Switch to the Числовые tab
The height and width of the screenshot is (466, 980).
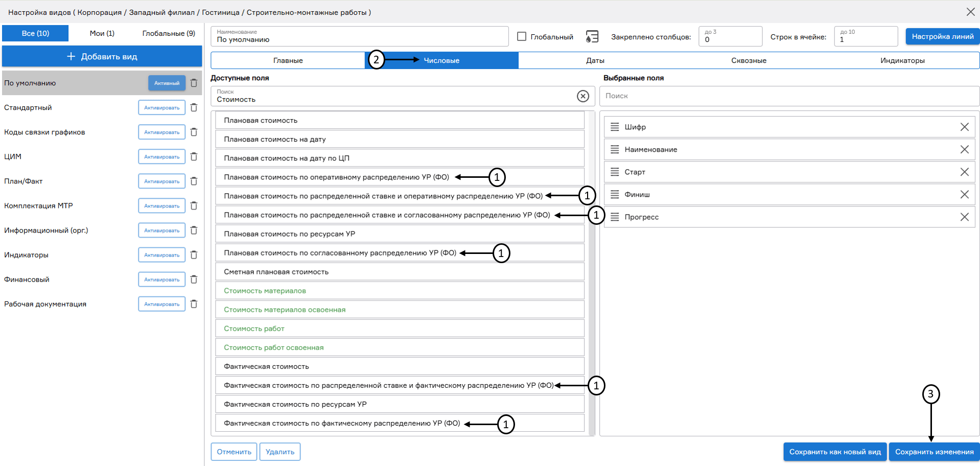pos(441,60)
